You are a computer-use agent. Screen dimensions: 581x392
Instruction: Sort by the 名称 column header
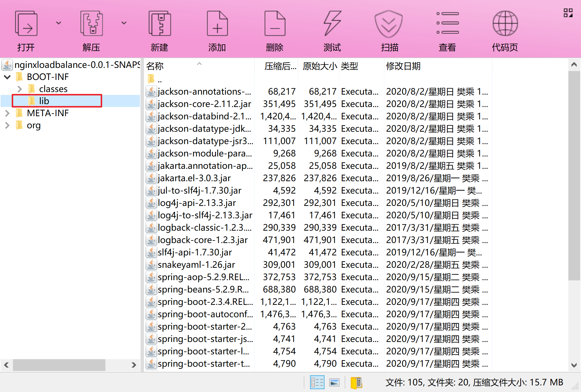tap(155, 66)
